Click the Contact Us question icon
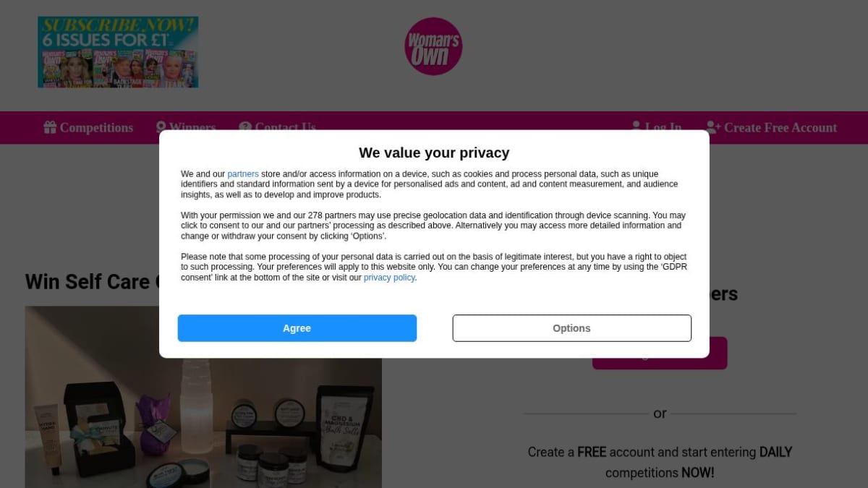This screenshot has height=488, width=868. point(245,126)
